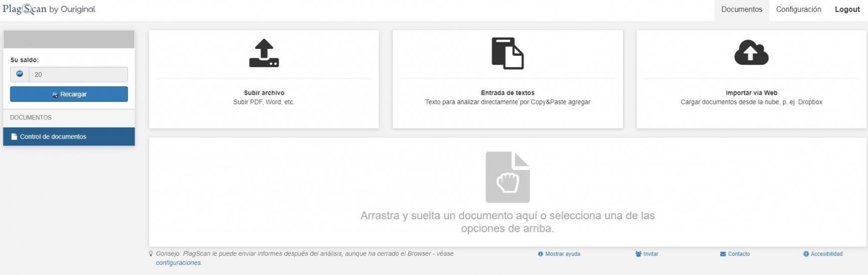Open the Configuración menu item
The width and height of the screenshot is (868, 275).
click(x=798, y=10)
